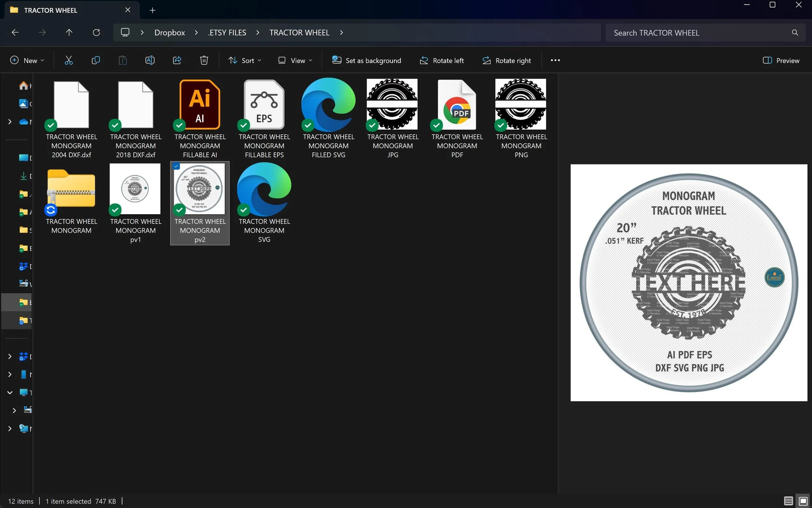The height and width of the screenshot is (508, 812).
Task: Open the See more options ellipsis
Action: (x=555, y=60)
